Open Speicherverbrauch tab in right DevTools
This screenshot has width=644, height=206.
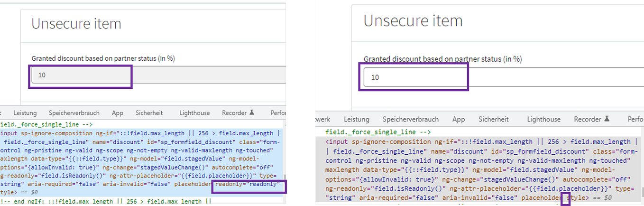pyautogui.click(x=411, y=119)
